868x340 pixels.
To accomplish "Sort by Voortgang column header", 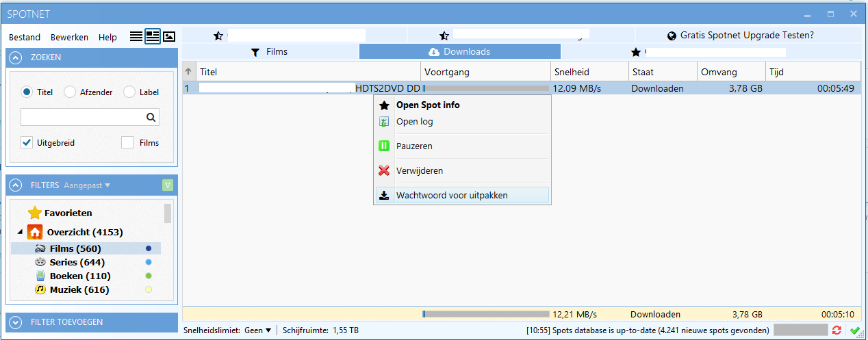I will tap(485, 72).
